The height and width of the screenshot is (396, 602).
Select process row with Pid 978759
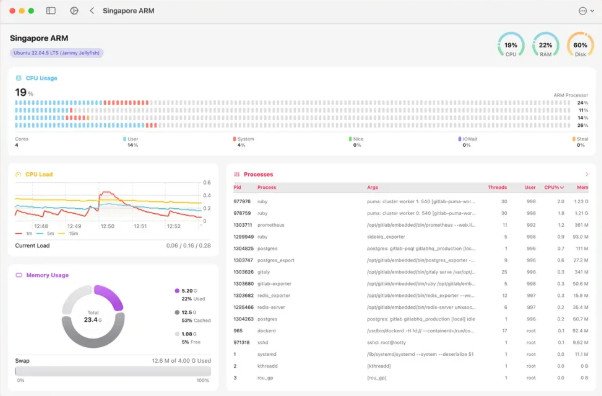(x=411, y=213)
